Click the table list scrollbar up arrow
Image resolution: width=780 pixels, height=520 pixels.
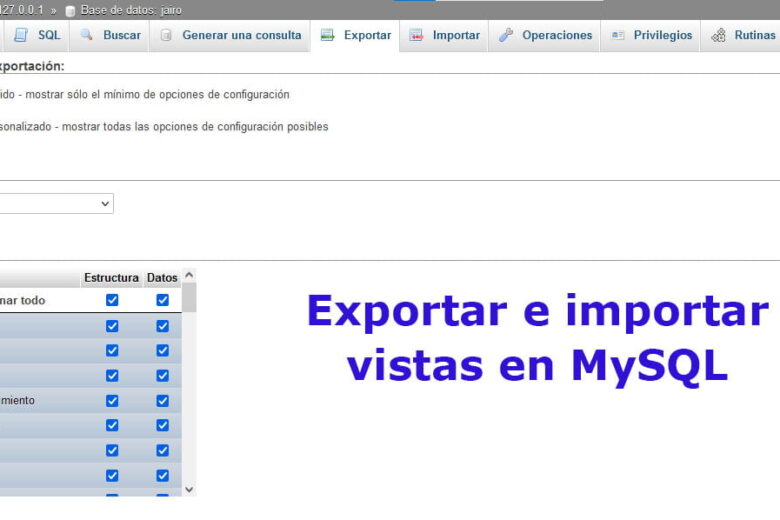[x=189, y=275]
